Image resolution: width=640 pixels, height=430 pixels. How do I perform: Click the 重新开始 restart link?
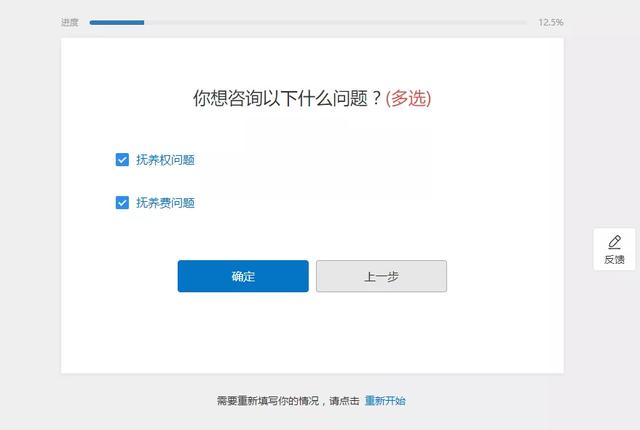[x=385, y=401]
